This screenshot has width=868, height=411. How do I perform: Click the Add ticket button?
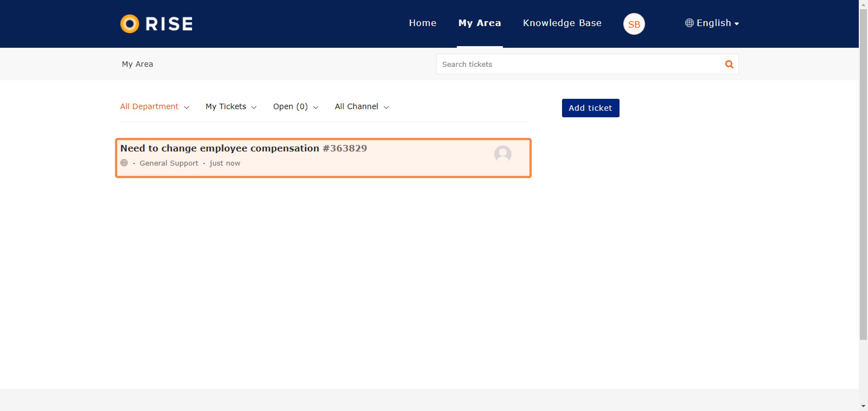(590, 108)
